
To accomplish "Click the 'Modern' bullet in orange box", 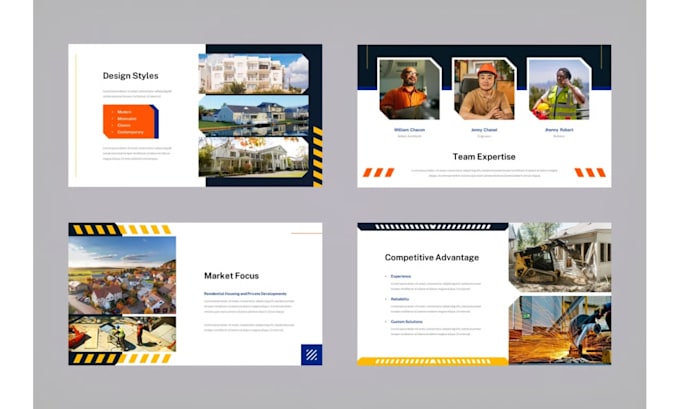I will pos(124,112).
